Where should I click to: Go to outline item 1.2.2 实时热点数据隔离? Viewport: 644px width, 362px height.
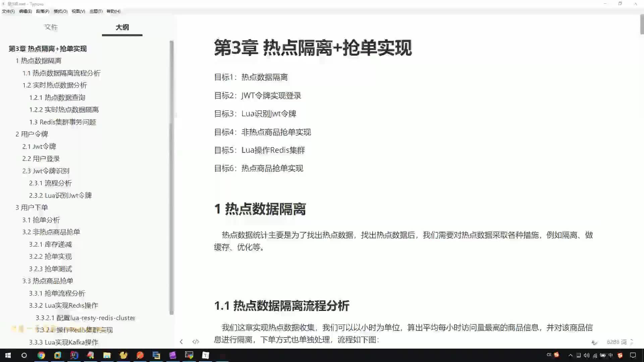pos(64,110)
